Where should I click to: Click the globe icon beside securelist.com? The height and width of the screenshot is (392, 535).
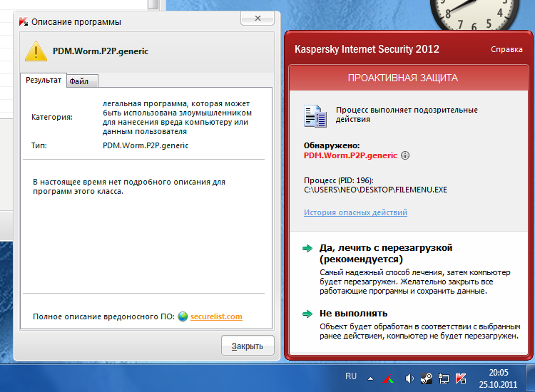pyautogui.click(x=183, y=316)
